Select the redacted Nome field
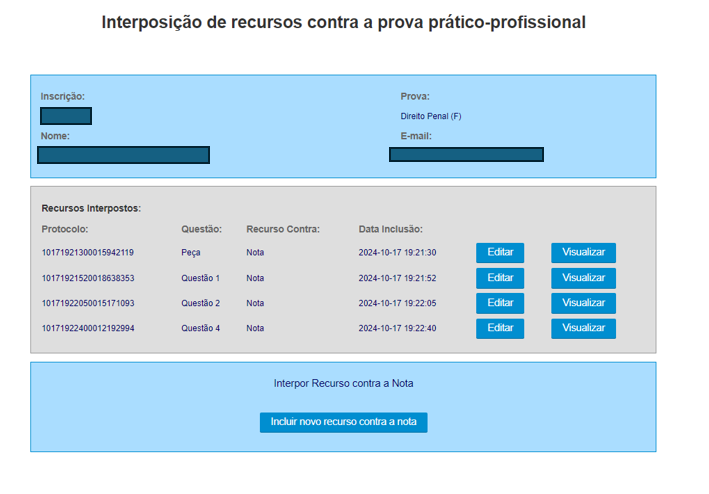This screenshot has width=709, height=494. pyautogui.click(x=123, y=155)
